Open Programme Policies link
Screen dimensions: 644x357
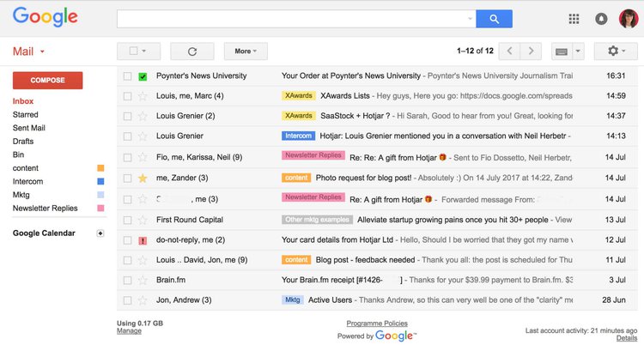click(x=377, y=324)
